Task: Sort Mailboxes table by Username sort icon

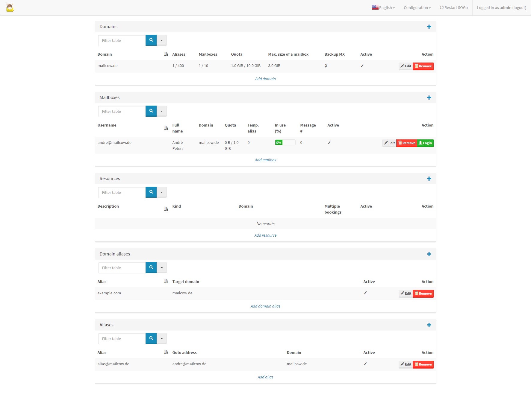Action: click(x=166, y=128)
